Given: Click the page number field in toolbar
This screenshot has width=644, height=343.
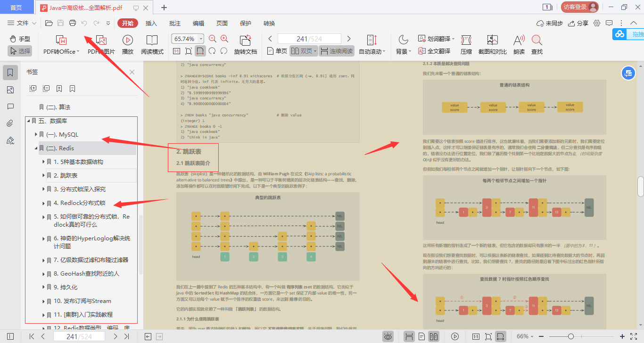Looking at the screenshot, I should tap(309, 39).
